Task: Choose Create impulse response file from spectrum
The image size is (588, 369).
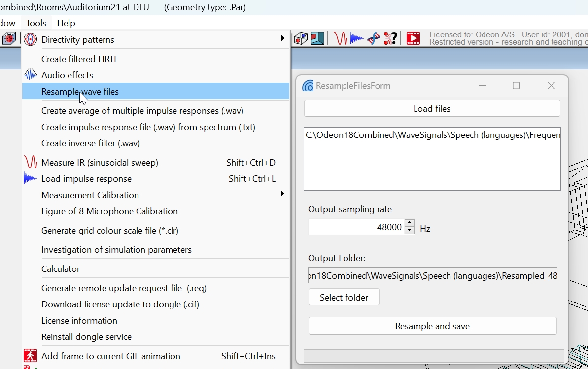Action: (156, 127)
